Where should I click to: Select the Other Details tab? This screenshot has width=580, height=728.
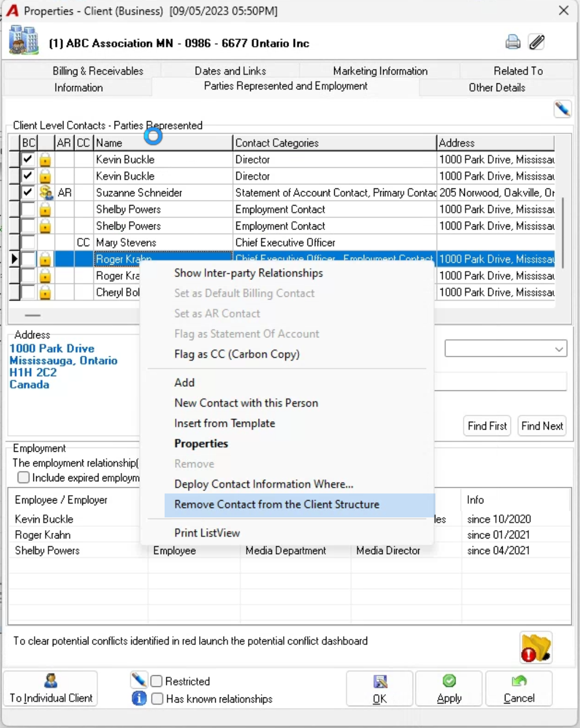tap(497, 87)
